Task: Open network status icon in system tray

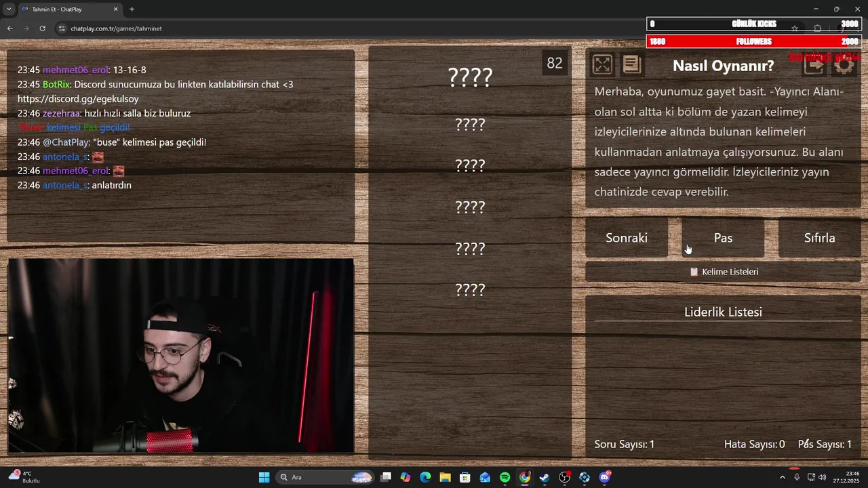Action: click(811, 477)
